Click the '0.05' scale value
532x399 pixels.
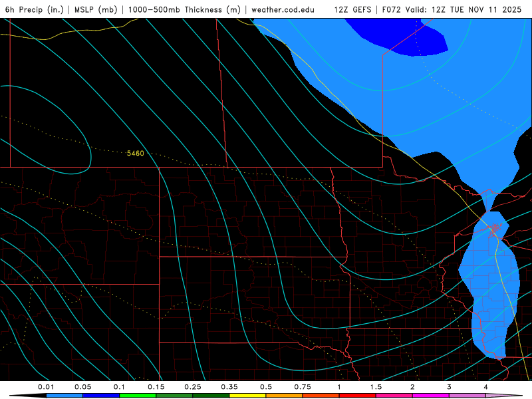click(x=82, y=387)
